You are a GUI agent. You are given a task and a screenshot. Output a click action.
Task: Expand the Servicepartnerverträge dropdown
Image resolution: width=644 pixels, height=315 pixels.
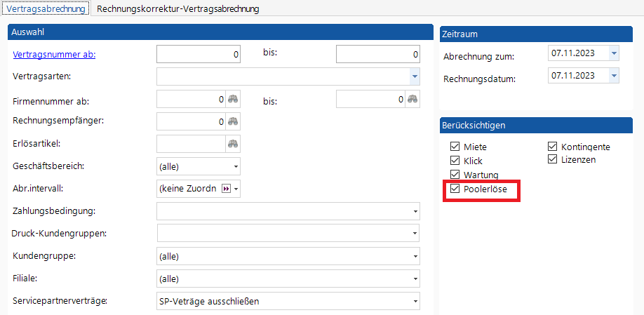click(415, 302)
